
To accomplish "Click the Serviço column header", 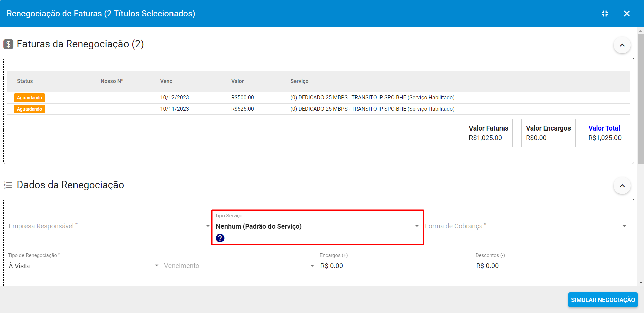I will (x=299, y=81).
